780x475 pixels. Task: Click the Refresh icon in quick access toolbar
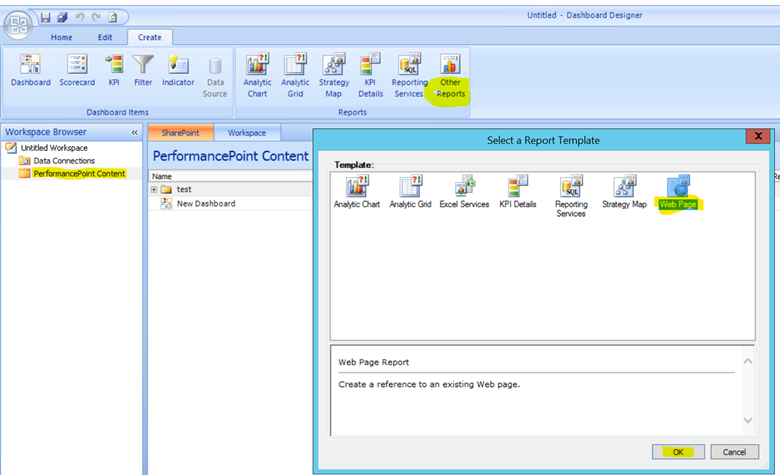113,17
